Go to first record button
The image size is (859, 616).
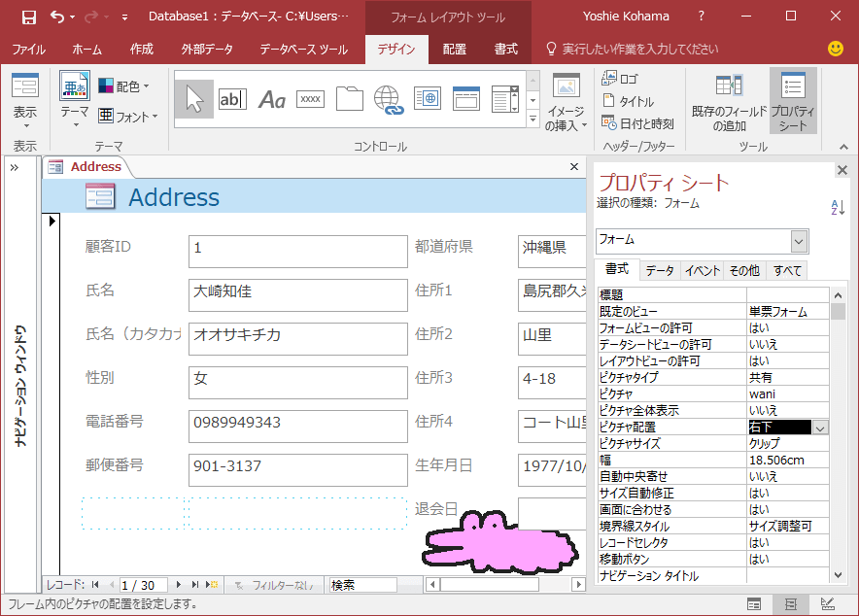pos(95,585)
